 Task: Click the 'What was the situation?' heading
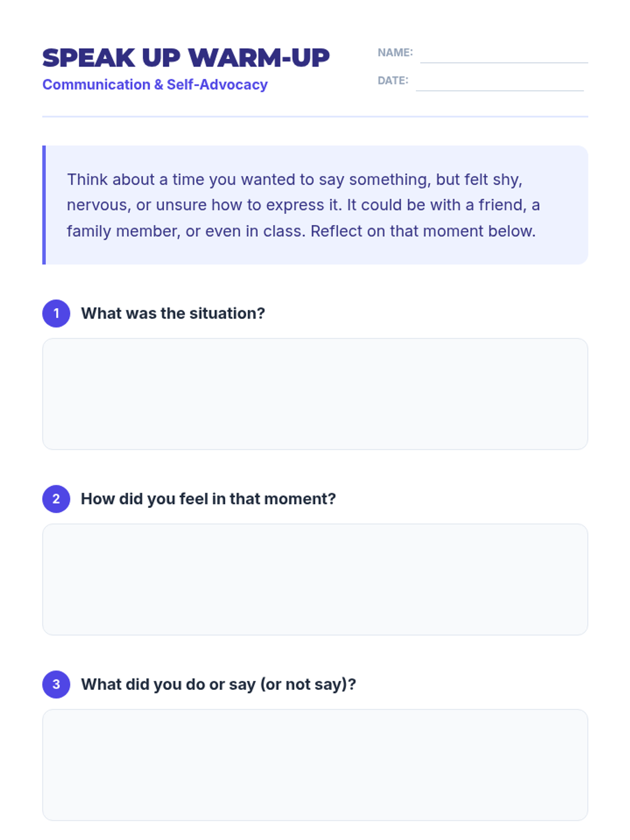click(173, 313)
